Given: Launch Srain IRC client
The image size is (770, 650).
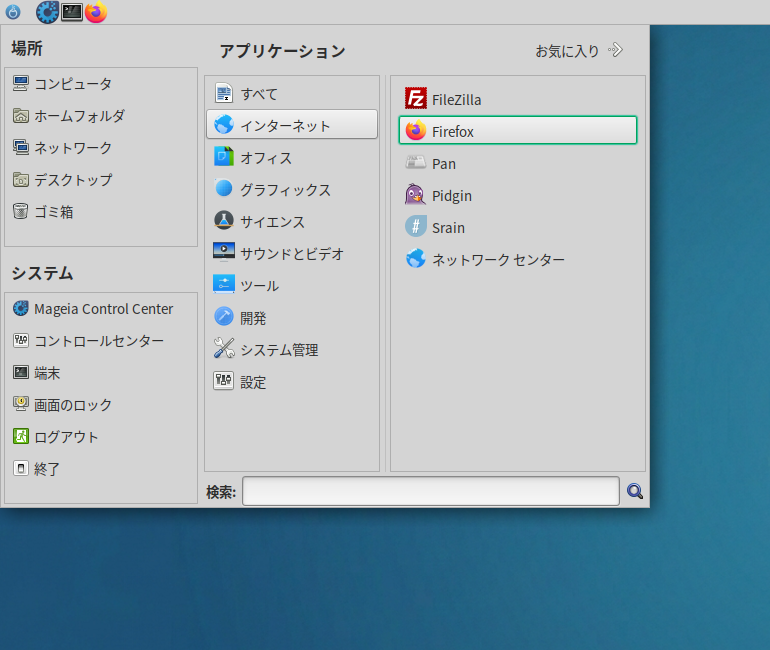Looking at the screenshot, I should tap(518, 227).
